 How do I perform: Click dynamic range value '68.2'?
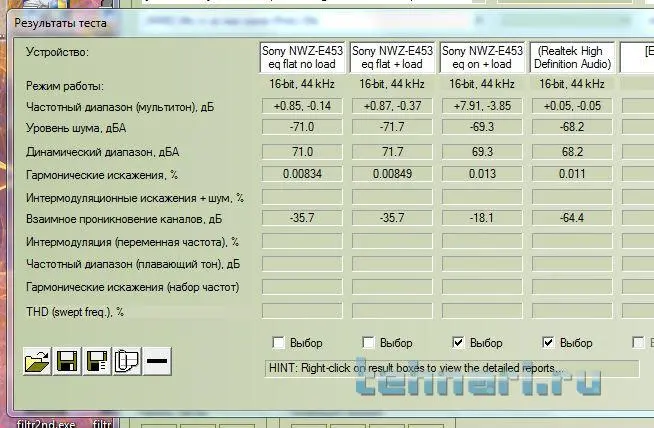coord(572,151)
